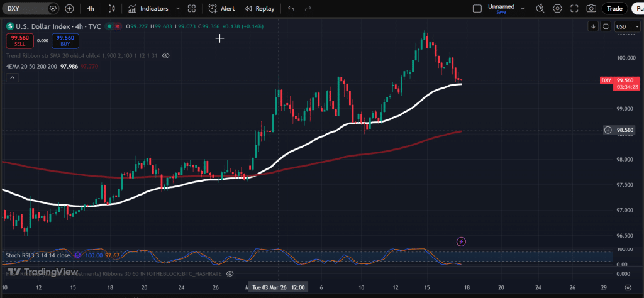Open the quick search icon

click(540, 9)
